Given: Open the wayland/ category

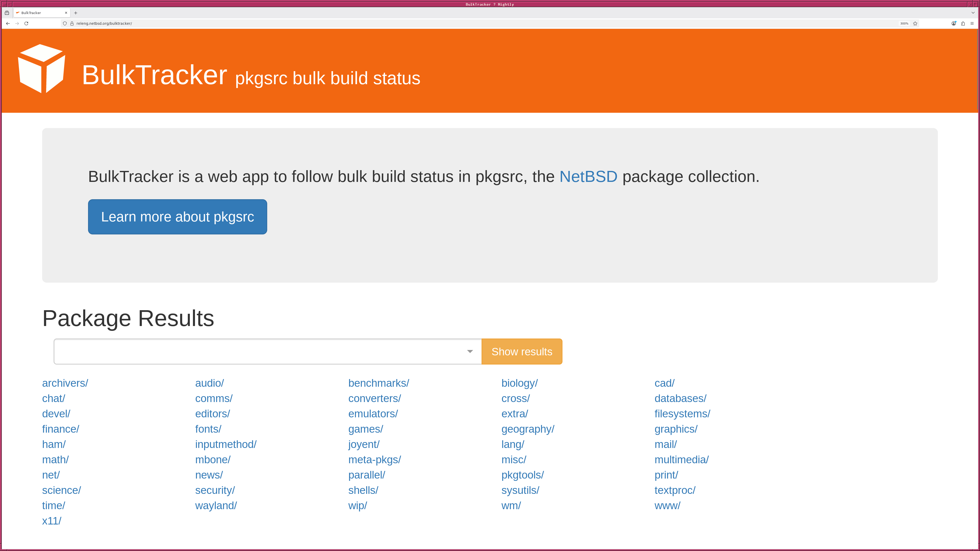Looking at the screenshot, I should click(216, 506).
